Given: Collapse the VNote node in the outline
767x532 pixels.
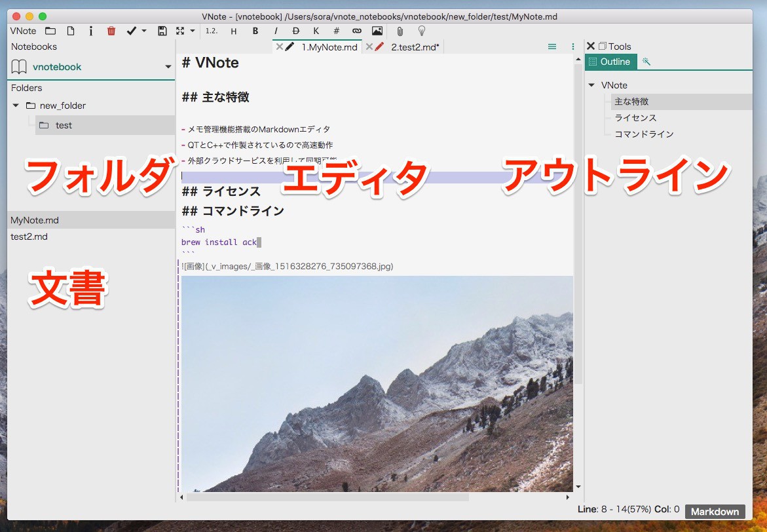Looking at the screenshot, I should tap(592, 85).
